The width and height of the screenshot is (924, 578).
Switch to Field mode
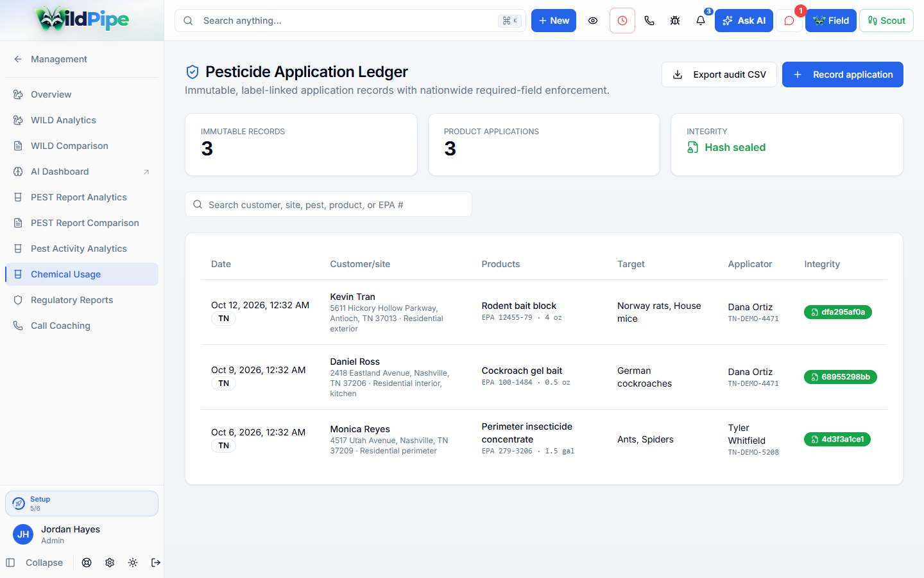(x=831, y=21)
